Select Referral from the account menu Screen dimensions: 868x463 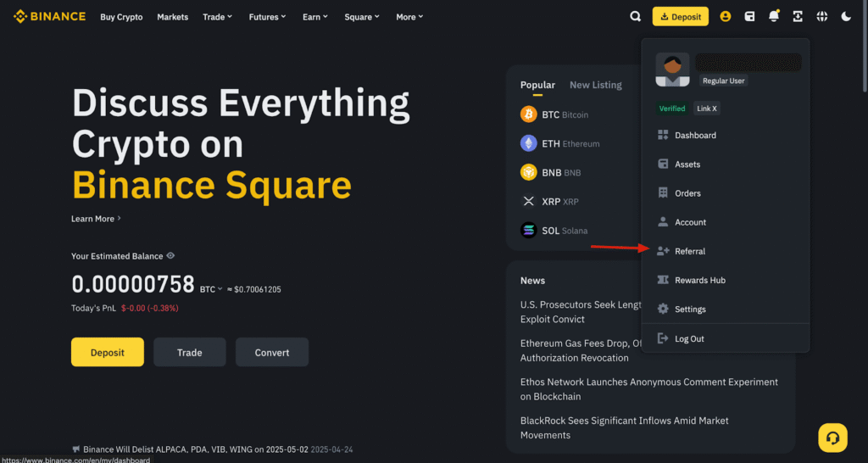690,251
